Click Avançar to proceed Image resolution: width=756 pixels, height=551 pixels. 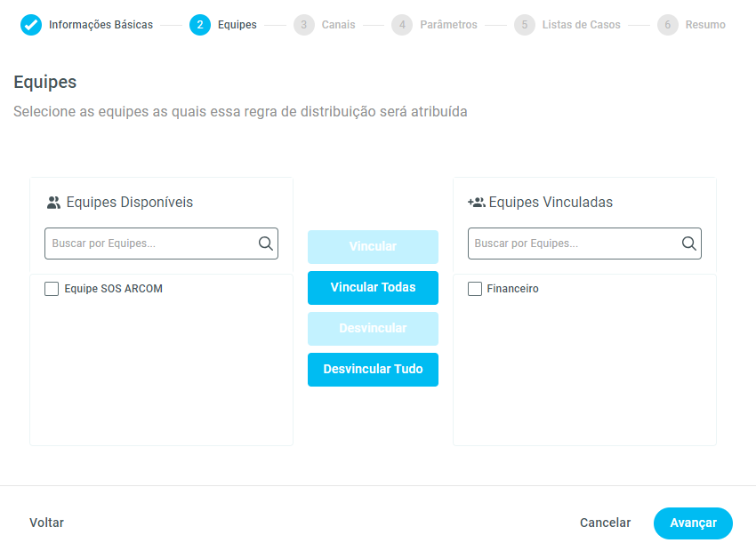tap(693, 523)
